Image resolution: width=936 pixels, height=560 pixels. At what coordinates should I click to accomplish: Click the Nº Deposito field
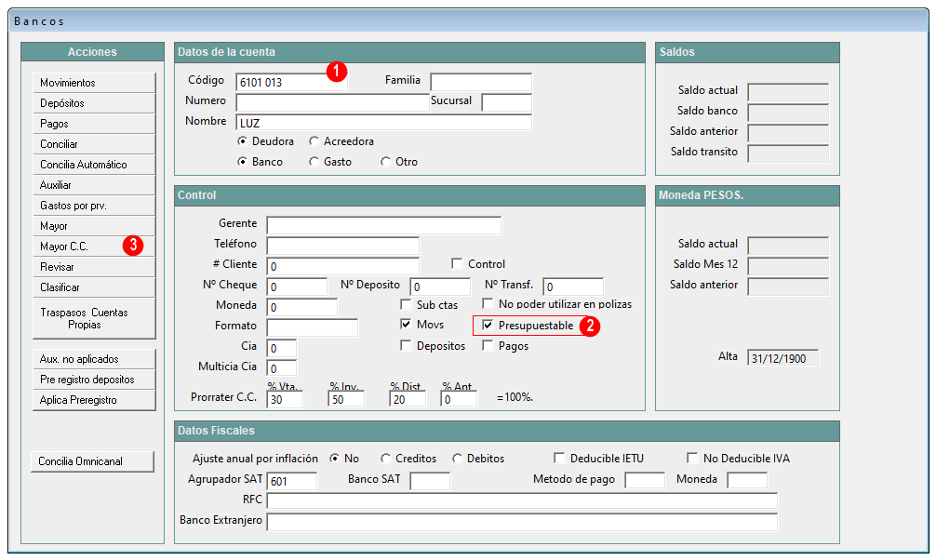click(440, 287)
